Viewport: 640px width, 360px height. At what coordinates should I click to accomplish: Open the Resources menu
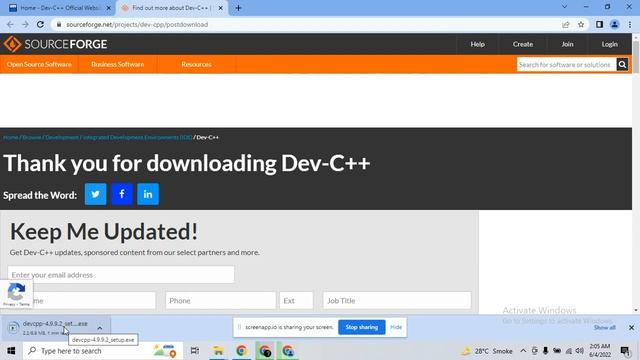point(196,64)
